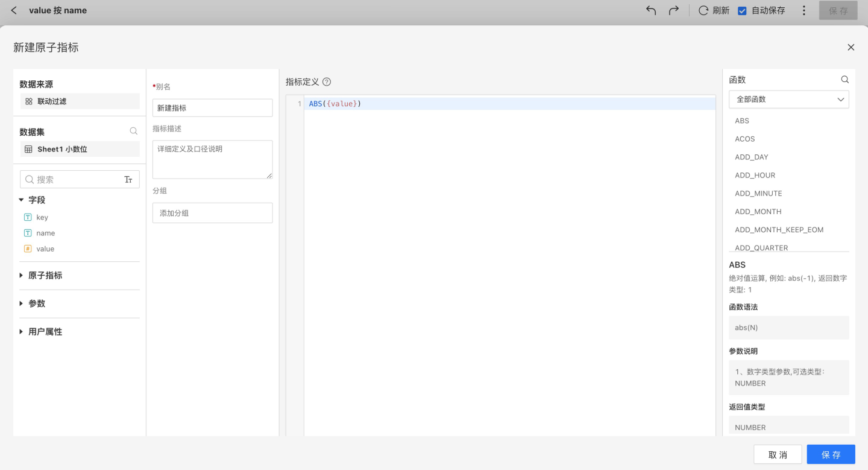Click the undo arrow icon

(x=651, y=10)
